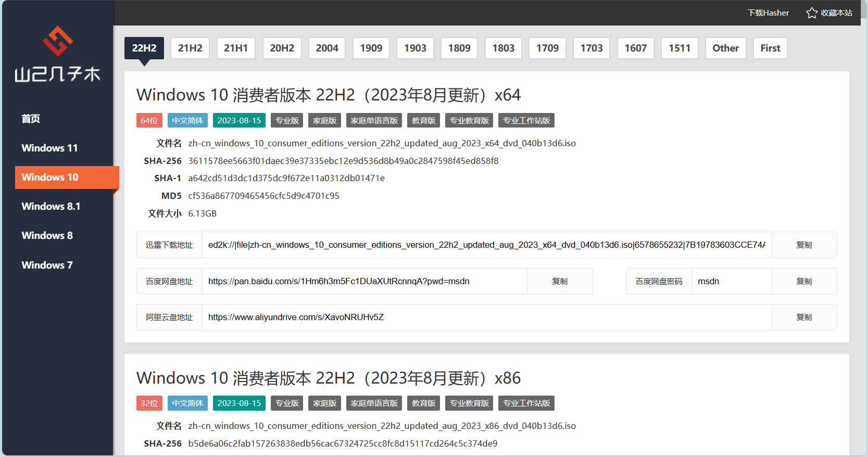
Task: Copy the 迅雷下载地址 ed2k link
Action: coord(804,245)
